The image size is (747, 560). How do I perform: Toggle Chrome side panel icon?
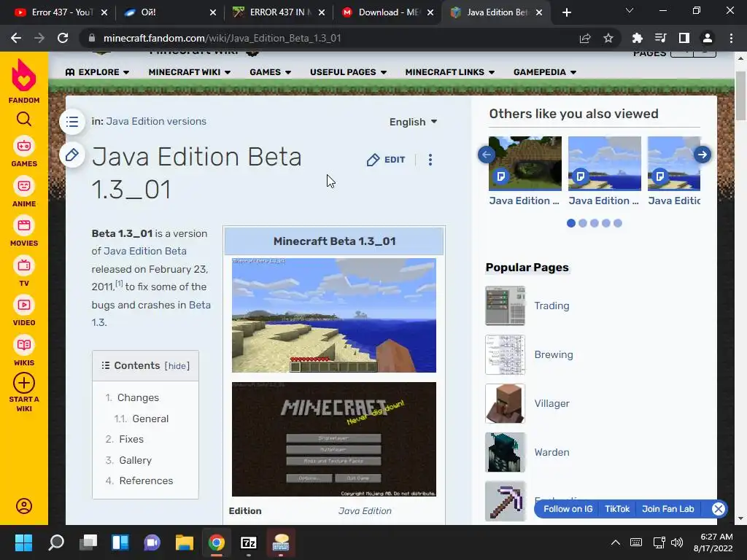click(684, 38)
